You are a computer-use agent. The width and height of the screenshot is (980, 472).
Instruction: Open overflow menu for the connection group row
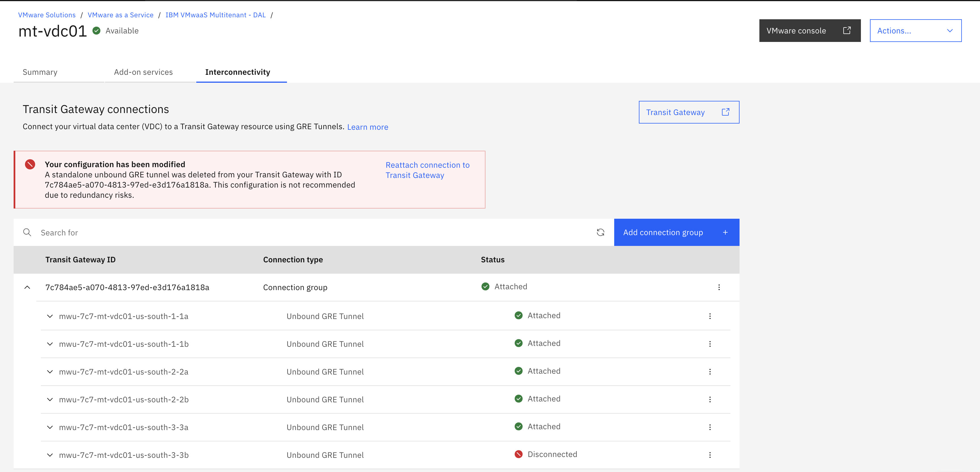click(x=719, y=287)
